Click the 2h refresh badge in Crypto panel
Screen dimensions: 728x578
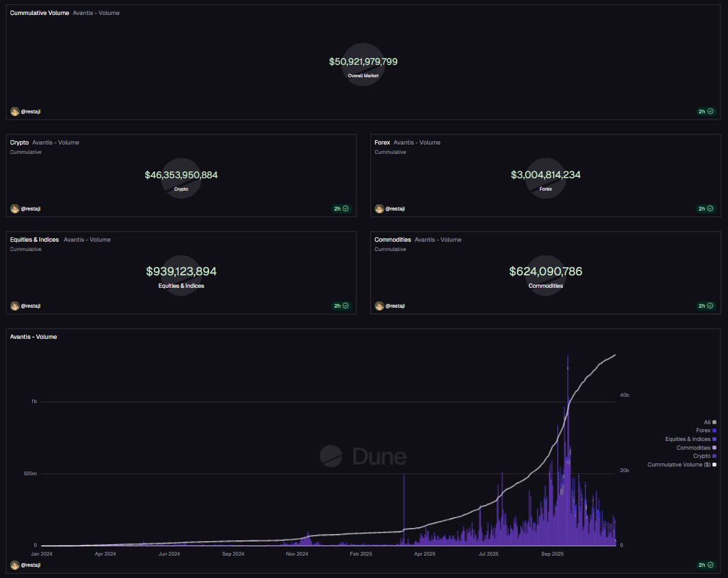341,209
